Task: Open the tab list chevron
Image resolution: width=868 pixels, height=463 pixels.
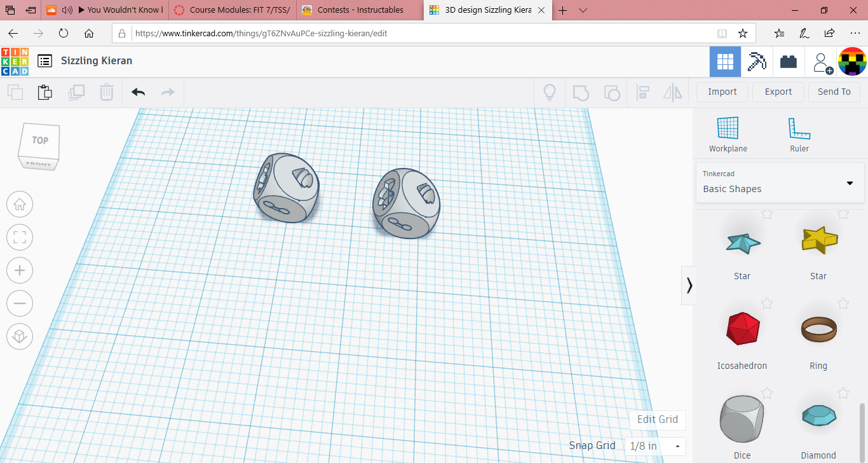Action: [x=583, y=10]
